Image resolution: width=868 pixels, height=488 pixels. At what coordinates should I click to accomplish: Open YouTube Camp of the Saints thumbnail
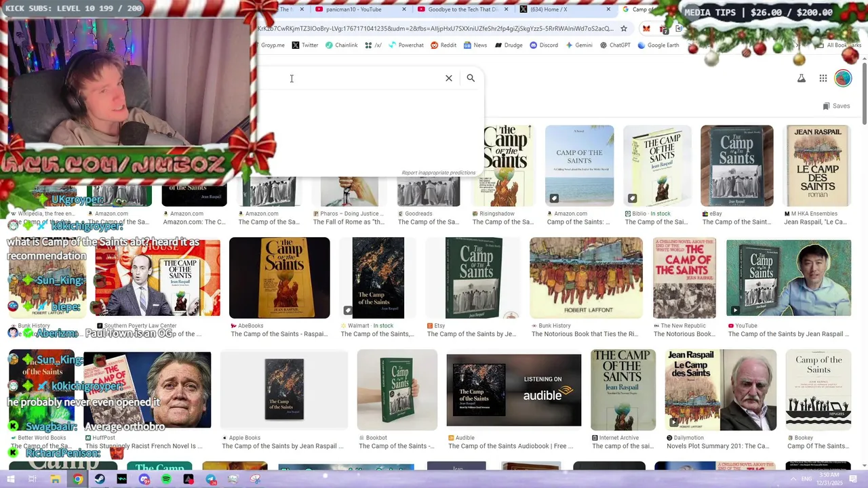pos(788,278)
